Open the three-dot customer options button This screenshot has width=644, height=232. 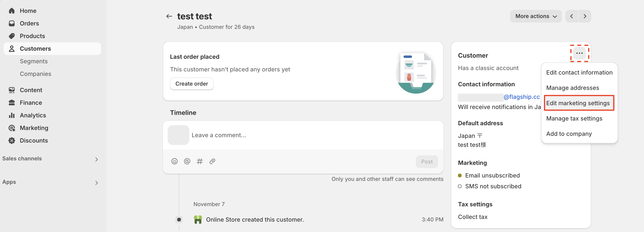pyautogui.click(x=579, y=53)
